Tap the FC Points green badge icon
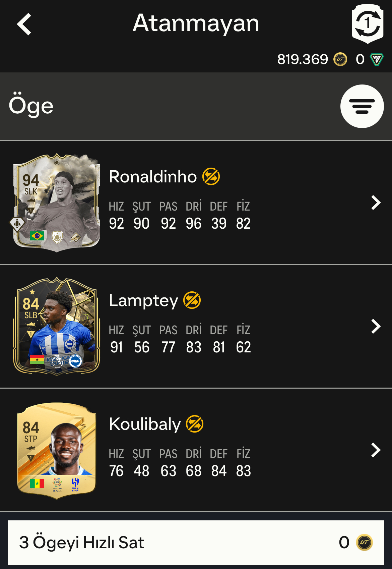 point(377,59)
